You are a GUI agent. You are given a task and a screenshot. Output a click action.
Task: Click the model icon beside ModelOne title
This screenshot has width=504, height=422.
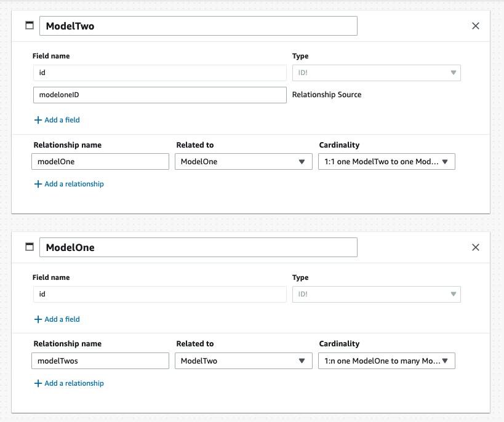[x=28, y=247]
